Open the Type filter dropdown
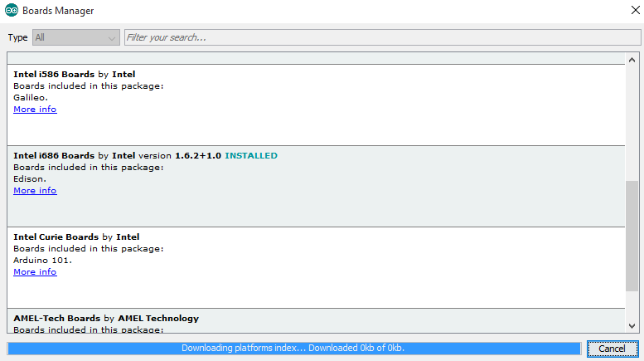Viewport: 644px width, 361px height. [x=76, y=37]
